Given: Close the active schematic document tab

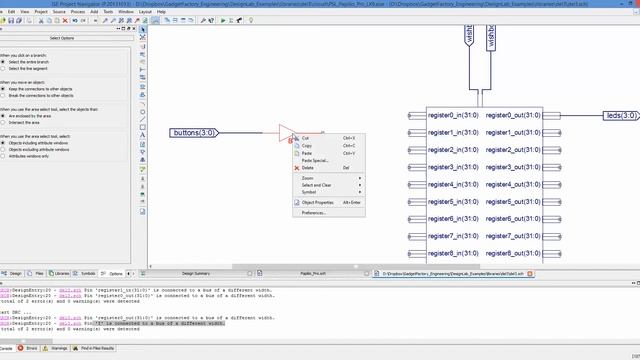Looking at the screenshot, I should pos(530,273).
